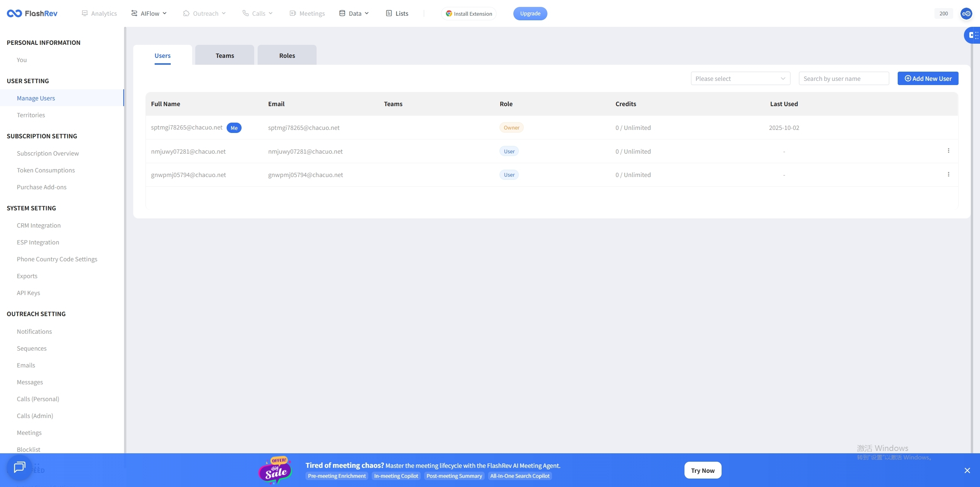Click the Search by user name field
The width and height of the screenshot is (980, 487).
[x=843, y=79]
